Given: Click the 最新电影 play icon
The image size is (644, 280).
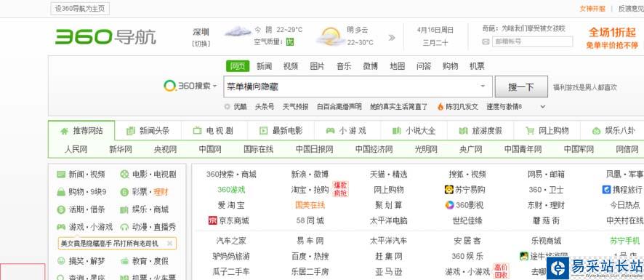Looking at the screenshot, I should coord(264,131).
